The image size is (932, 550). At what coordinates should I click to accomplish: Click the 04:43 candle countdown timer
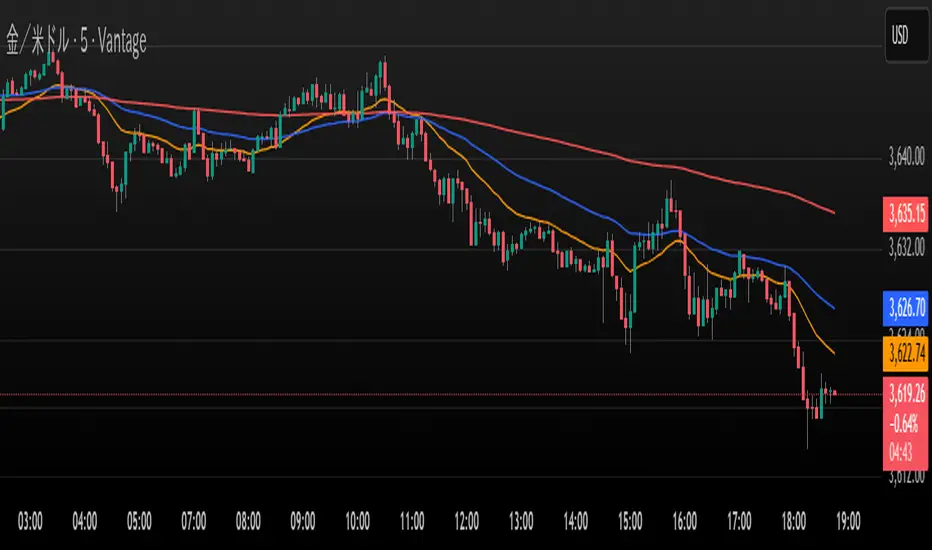(901, 453)
